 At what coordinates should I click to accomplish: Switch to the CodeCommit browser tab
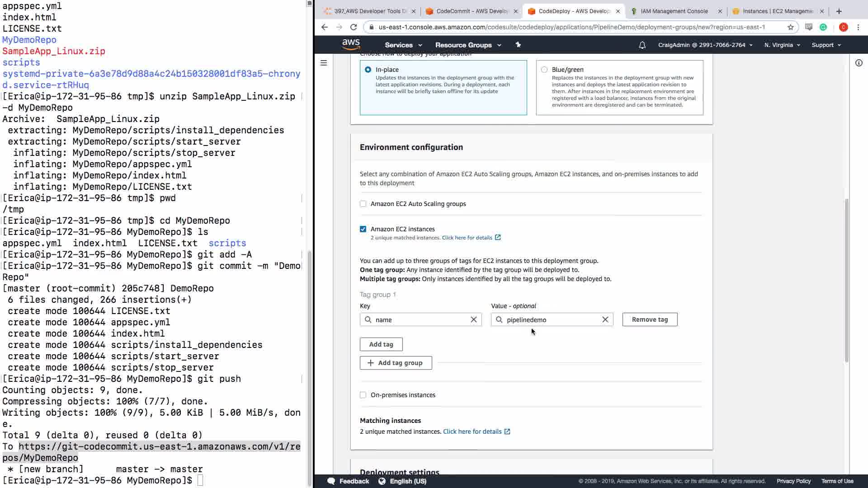(472, 11)
